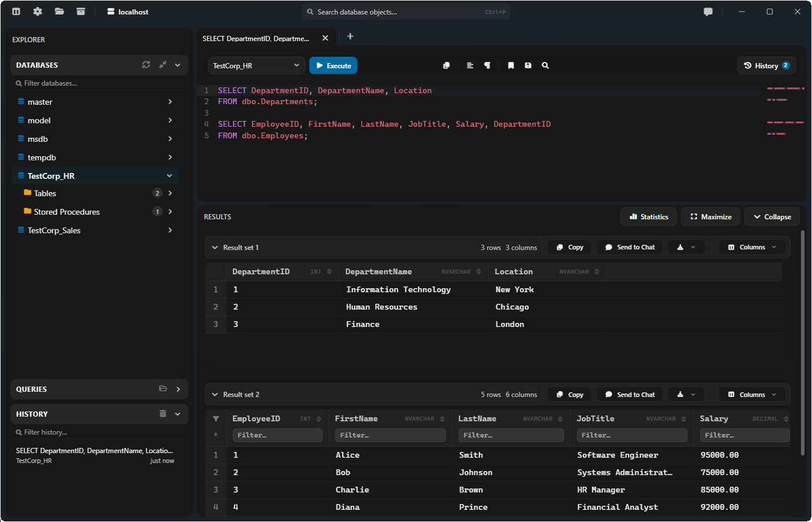Click the results panel vertical scrollbar

tap(803, 343)
